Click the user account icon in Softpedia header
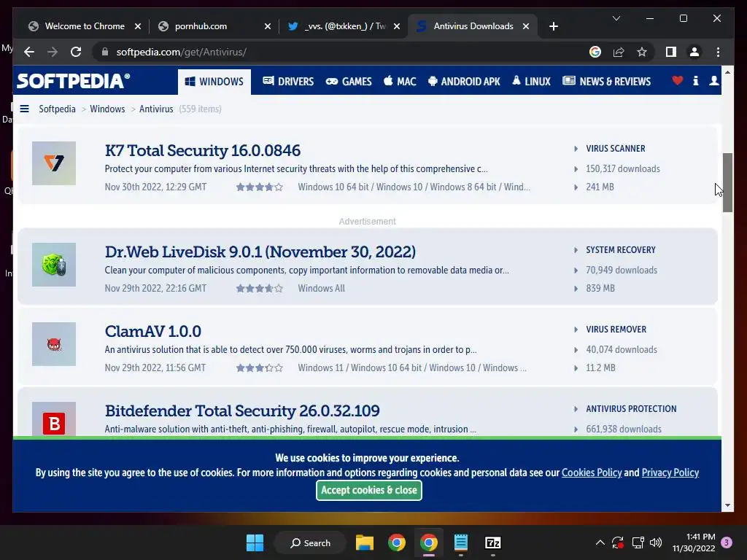 [x=713, y=81]
